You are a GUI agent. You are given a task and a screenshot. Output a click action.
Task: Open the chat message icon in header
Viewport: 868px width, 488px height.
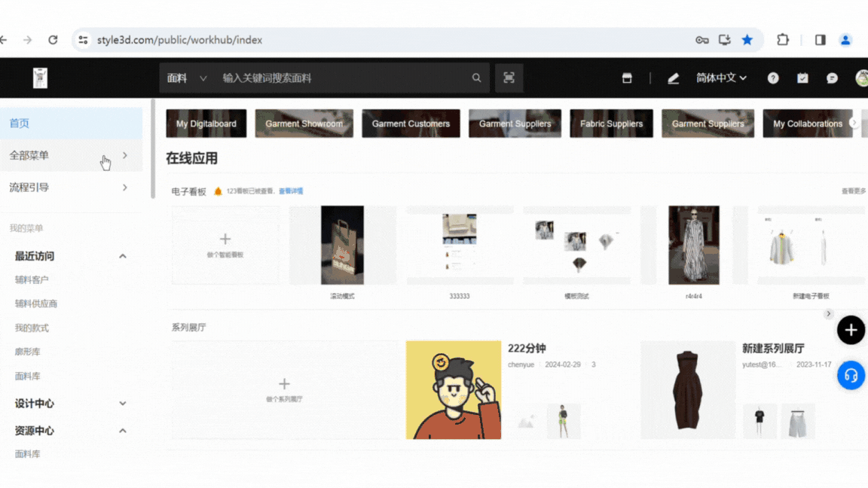pyautogui.click(x=832, y=78)
